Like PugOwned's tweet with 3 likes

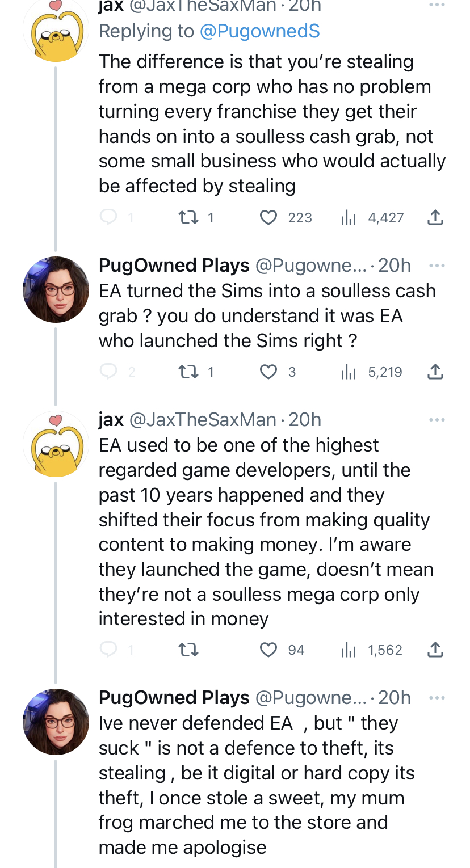(x=268, y=372)
